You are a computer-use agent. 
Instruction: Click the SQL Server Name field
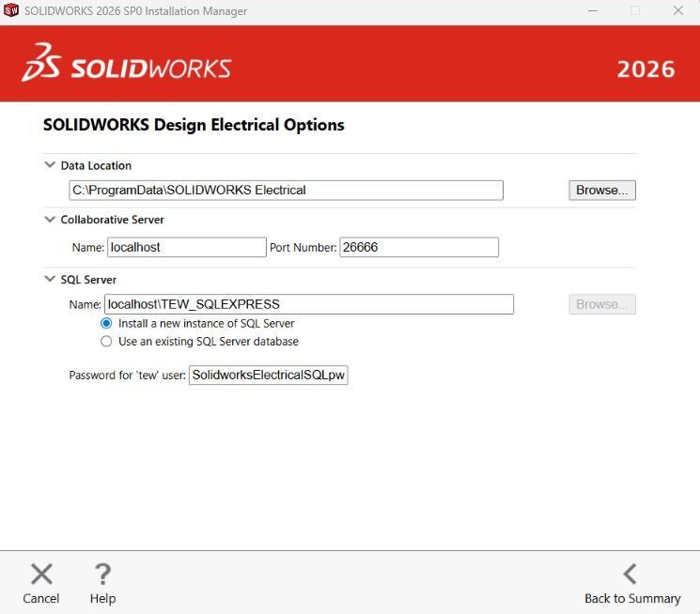click(309, 304)
